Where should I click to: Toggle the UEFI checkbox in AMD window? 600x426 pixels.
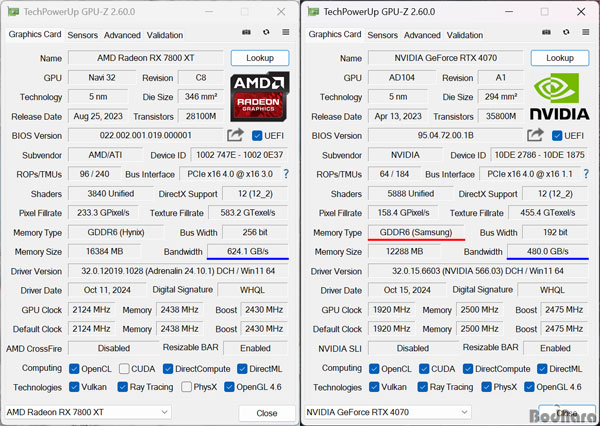click(257, 136)
